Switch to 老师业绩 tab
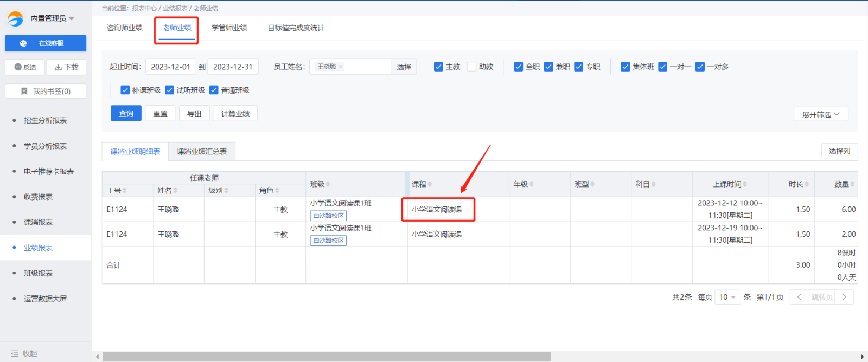Image resolution: width=868 pixels, height=362 pixels. coord(177,28)
